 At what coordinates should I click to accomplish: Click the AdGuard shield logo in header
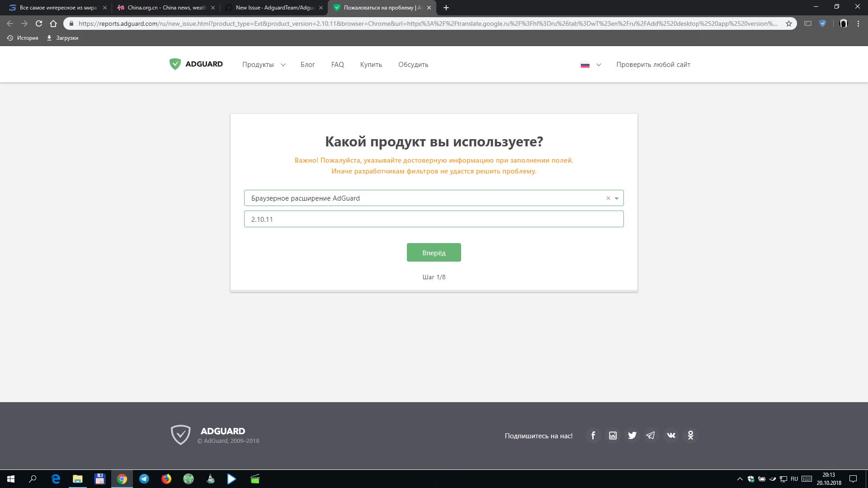point(175,64)
